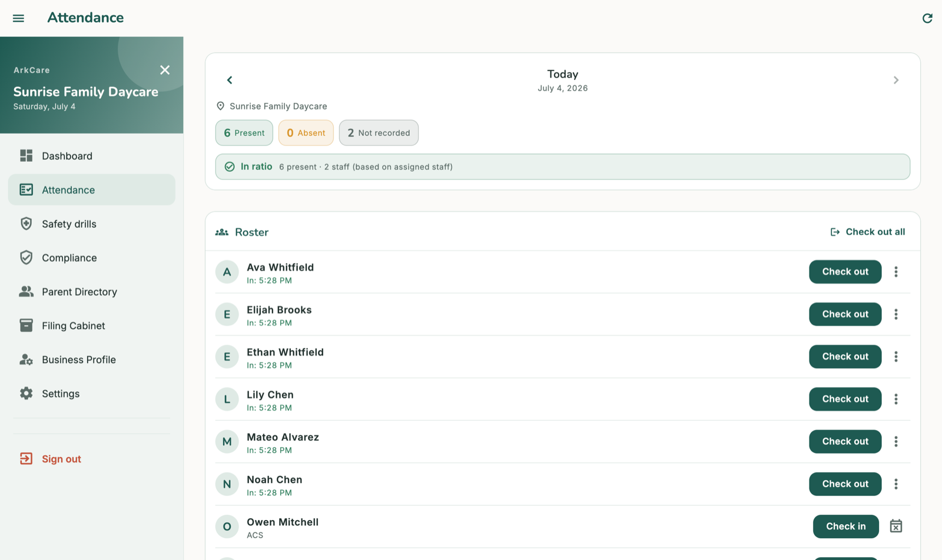Go to next day with right chevron
This screenshot has width=942, height=560.
896,80
